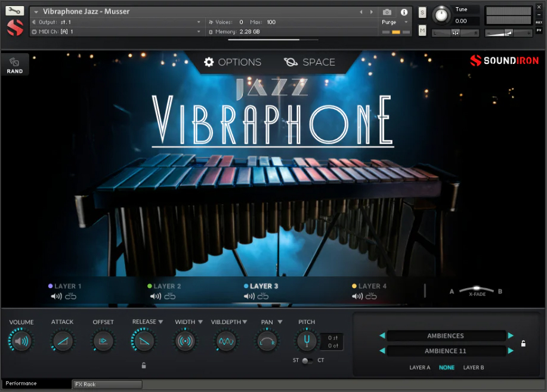Click the Volume knob speaker icon
Image resolution: width=547 pixels, height=392 pixels.
pos(21,341)
